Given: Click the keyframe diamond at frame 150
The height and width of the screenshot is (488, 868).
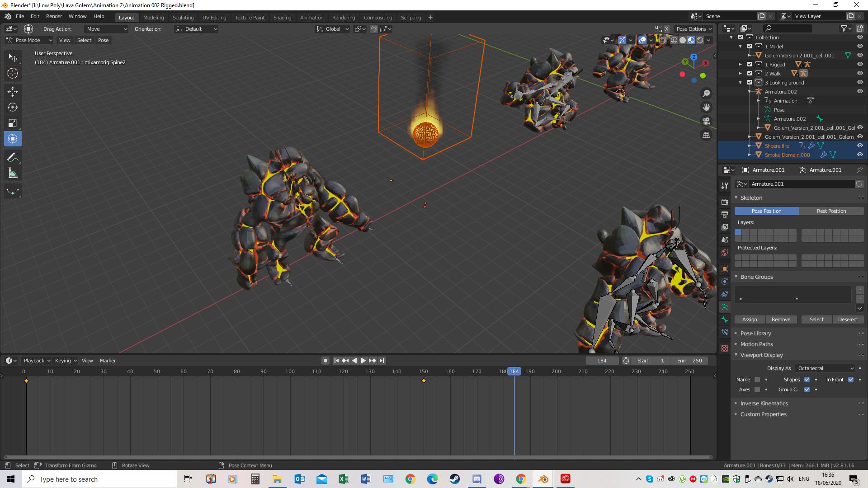Looking at the screenshot, I should [x=424, y=381].
